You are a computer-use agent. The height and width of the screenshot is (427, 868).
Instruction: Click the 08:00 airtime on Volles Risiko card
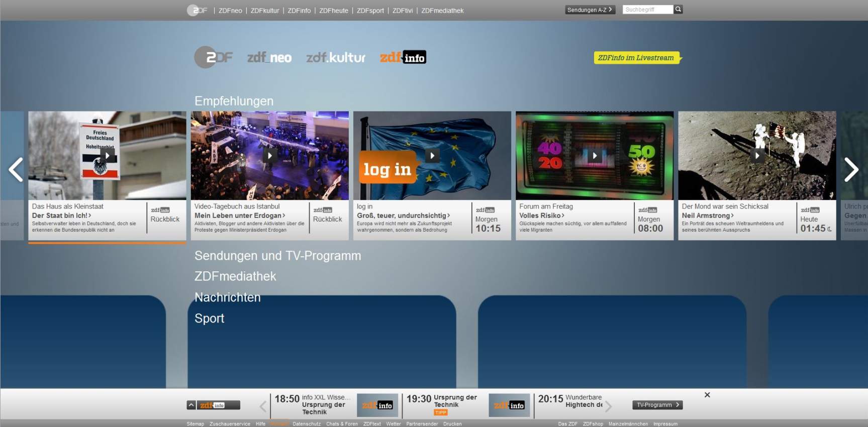point(650,229)
